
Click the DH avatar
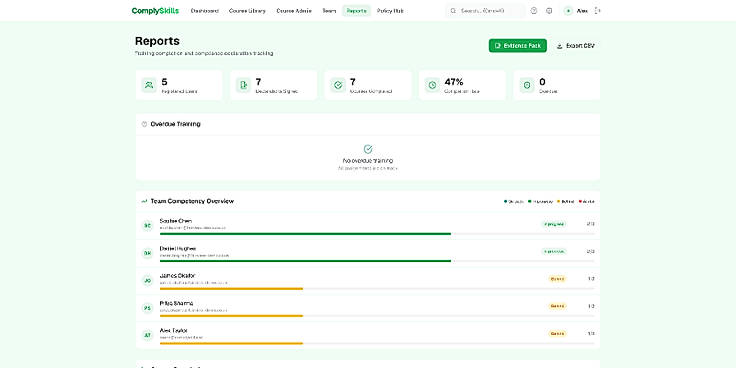pyautogui.click(x=148, y=253)
